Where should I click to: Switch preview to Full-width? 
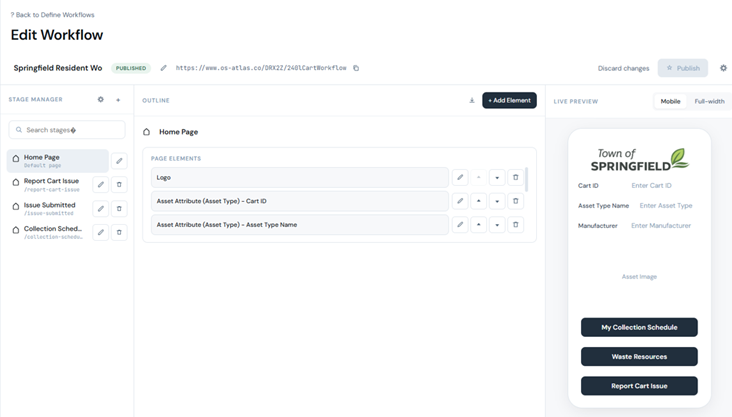coord(709,101)
